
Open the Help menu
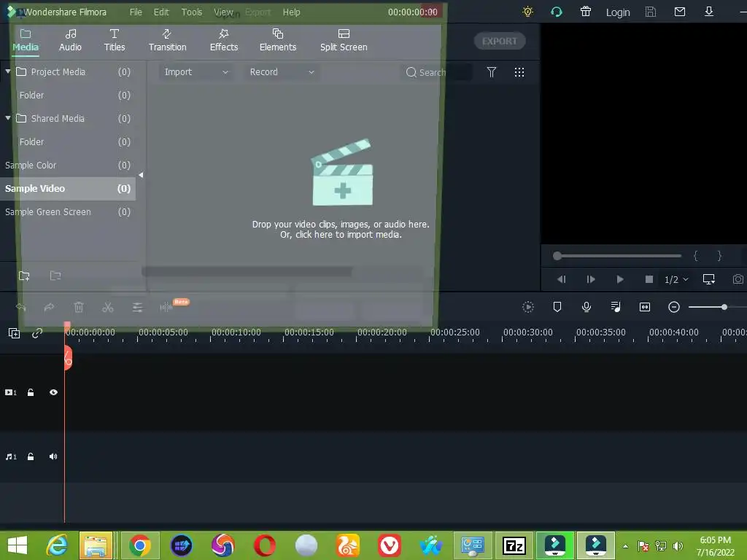[x=291, y=12]
